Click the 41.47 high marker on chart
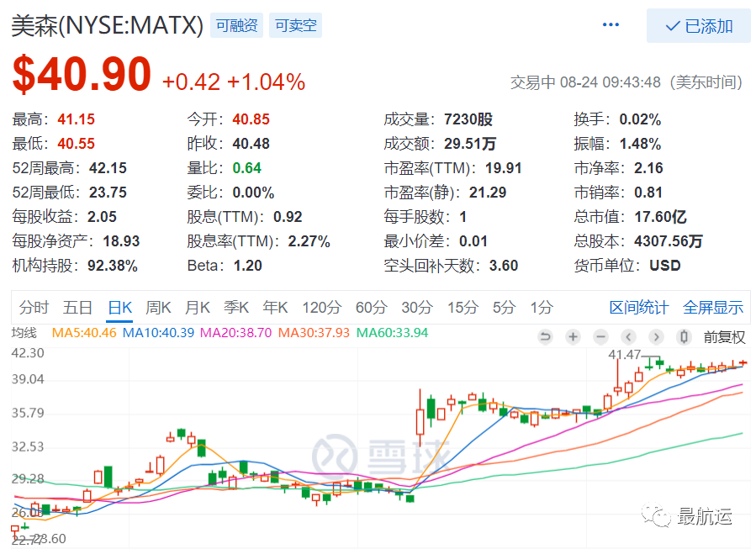 624,354
